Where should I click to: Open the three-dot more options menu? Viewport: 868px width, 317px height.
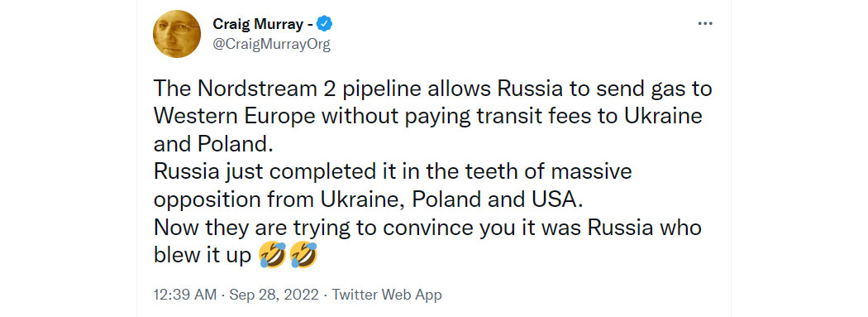(x=705, y=23)
